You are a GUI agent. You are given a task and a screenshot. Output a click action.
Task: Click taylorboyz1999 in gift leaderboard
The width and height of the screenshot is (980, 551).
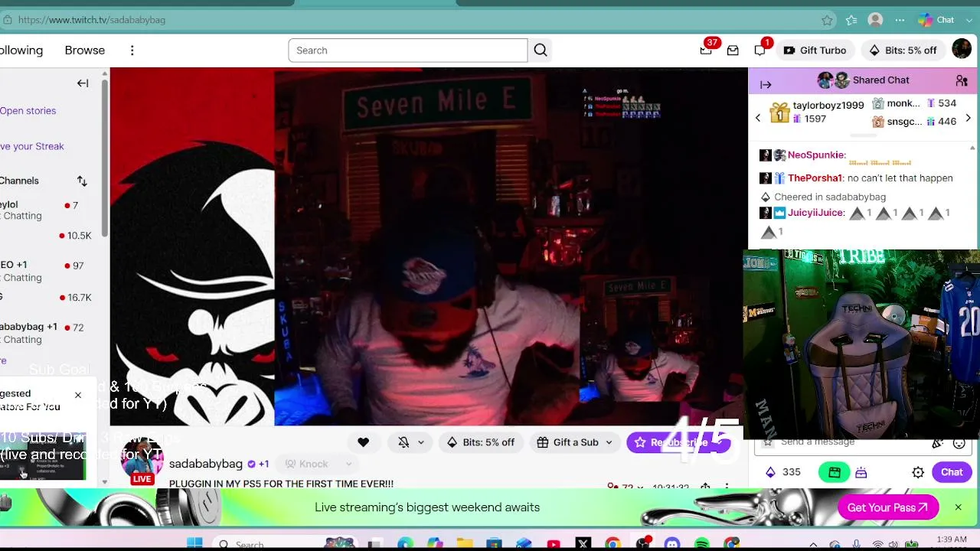828,106
